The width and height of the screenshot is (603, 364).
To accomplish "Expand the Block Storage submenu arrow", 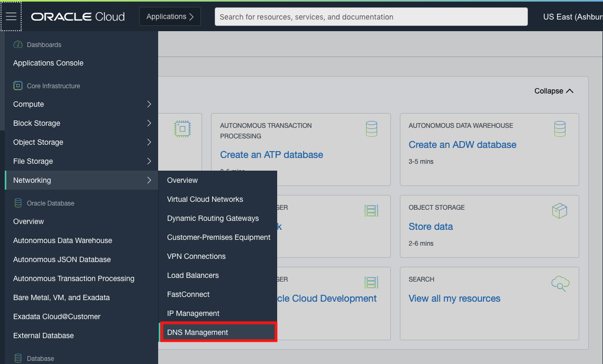I will (149, 123).
